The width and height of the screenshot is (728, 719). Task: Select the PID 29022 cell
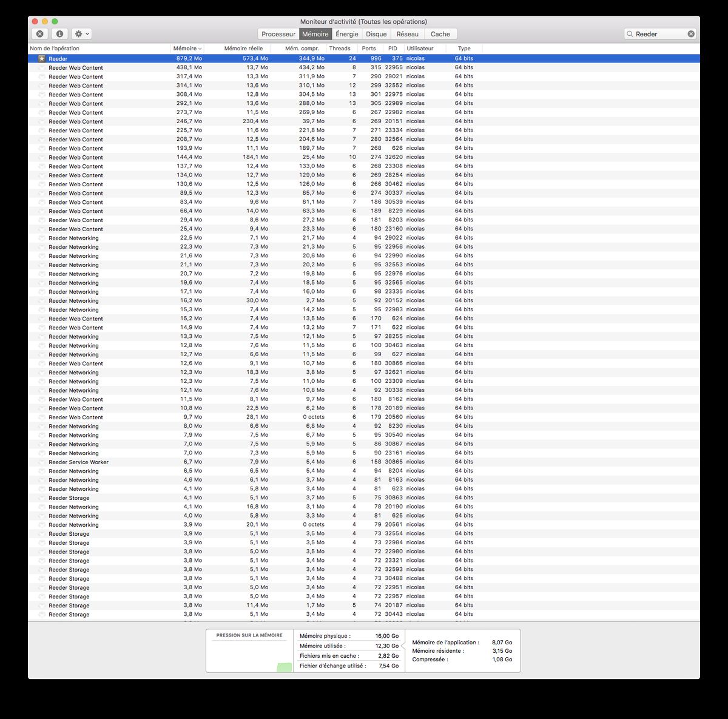point(394,238)
